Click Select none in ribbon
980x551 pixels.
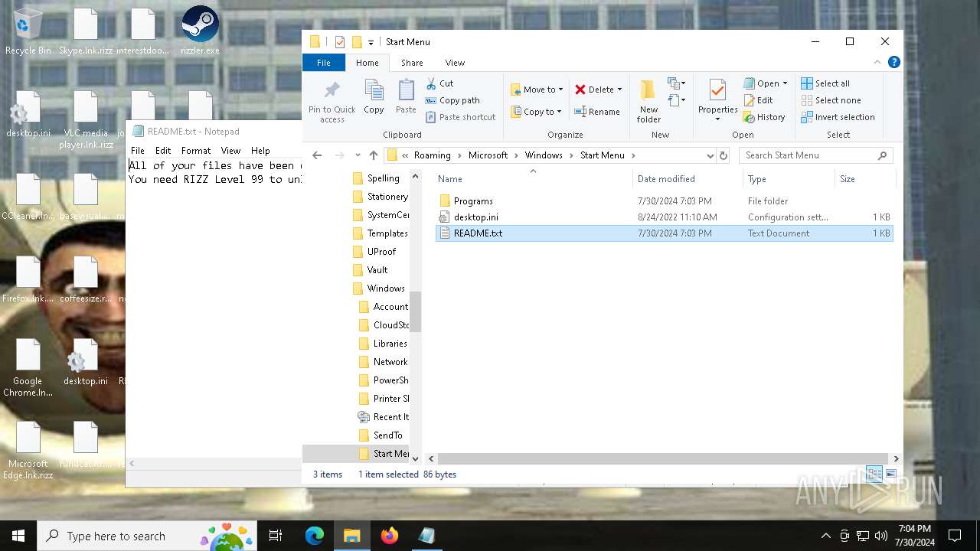tap(831, 100)
